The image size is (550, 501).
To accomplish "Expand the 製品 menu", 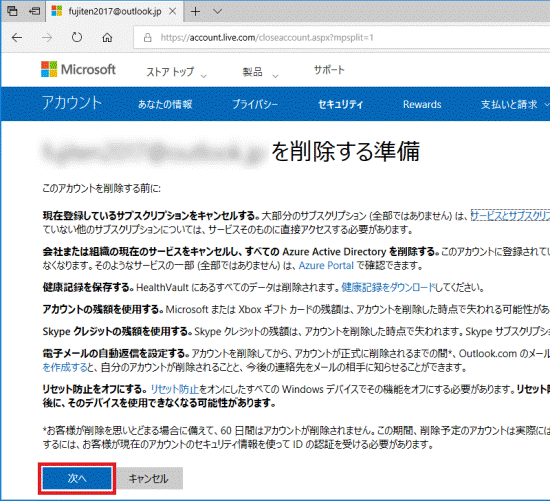I will [261, 72].
